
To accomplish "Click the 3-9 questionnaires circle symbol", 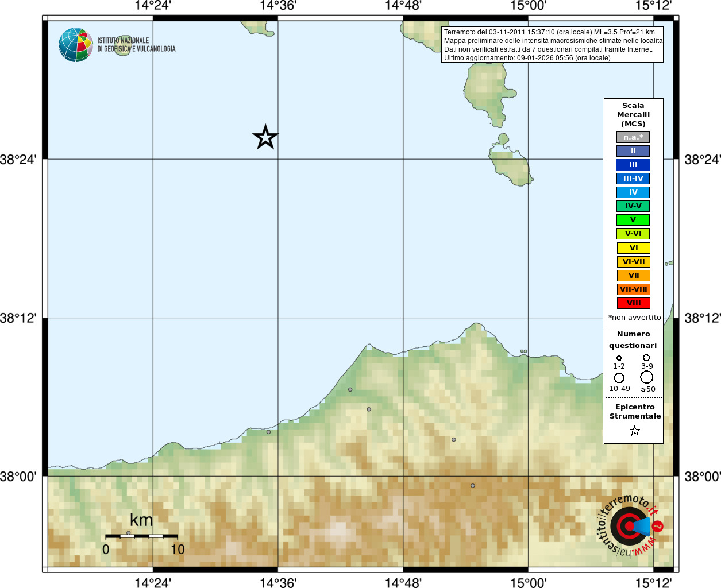I will (x=646, y=357).
